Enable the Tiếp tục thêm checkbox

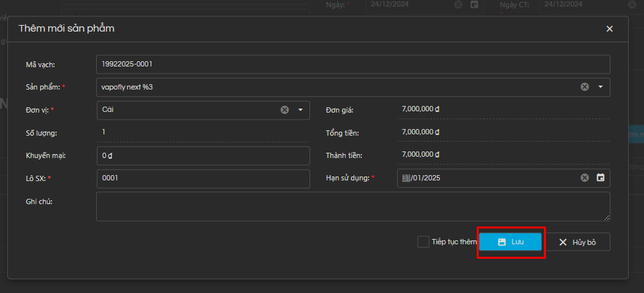point(423,242)
